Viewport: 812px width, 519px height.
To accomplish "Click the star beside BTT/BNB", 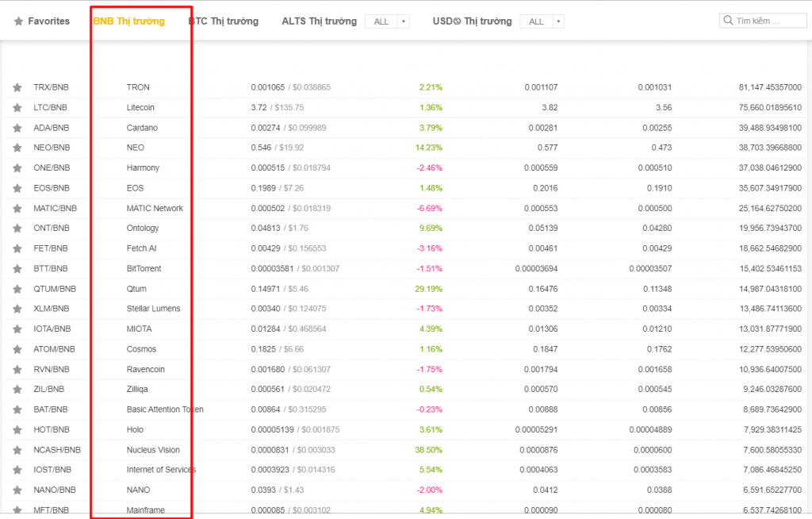I will pyautogui.click(x=17, y=268).
